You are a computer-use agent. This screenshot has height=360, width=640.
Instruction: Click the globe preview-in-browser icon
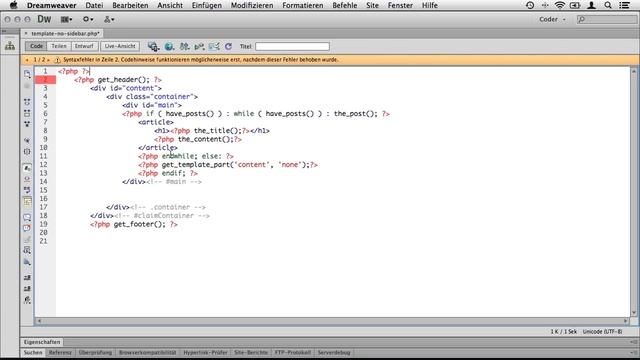click(x=169, y=47)
